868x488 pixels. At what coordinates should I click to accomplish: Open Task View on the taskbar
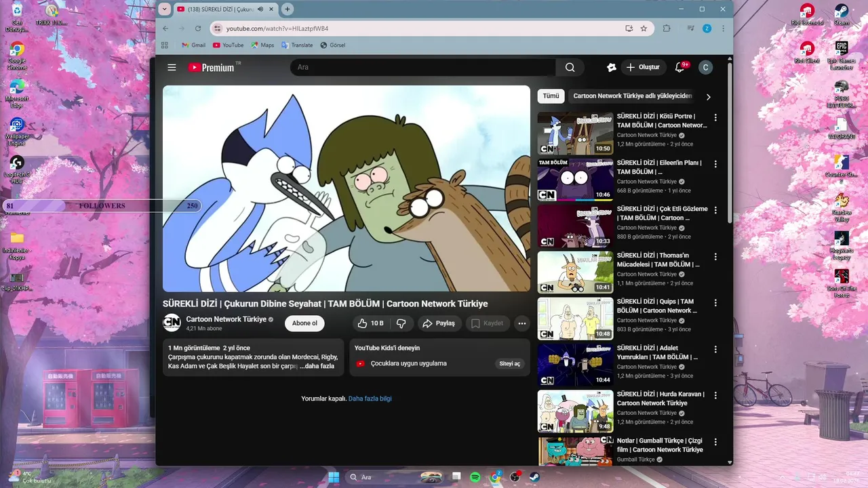456,477
